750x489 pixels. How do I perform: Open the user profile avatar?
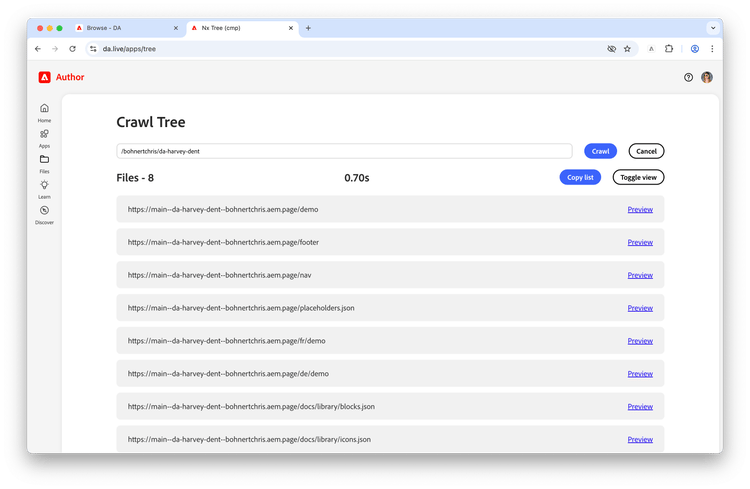(706, 77)
